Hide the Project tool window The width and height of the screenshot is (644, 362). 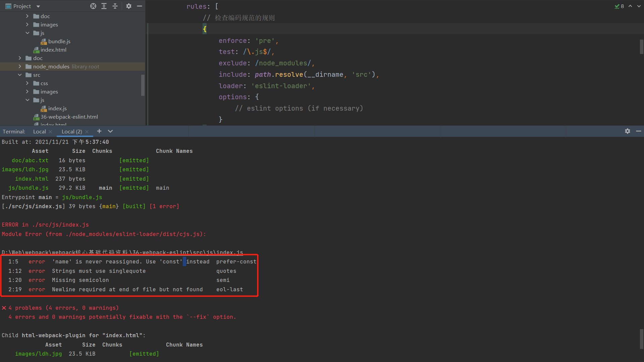(140, 6)
